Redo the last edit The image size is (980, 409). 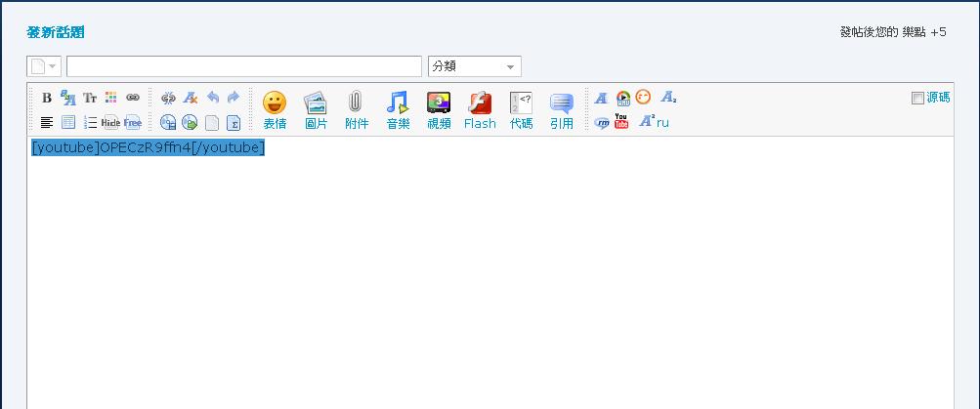tap(234, 98)
